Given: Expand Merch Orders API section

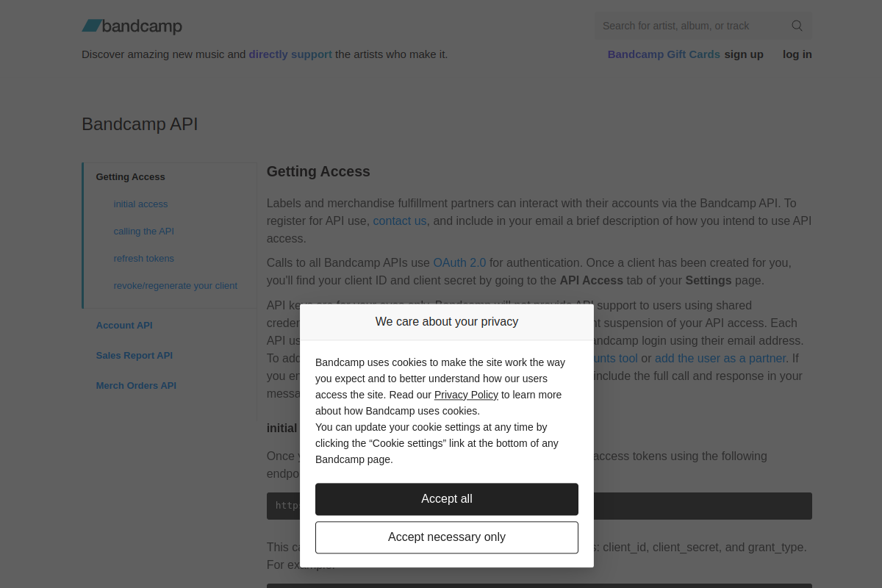Looking at the screenshot, I should pyautogui.click(x=136, y=386).
